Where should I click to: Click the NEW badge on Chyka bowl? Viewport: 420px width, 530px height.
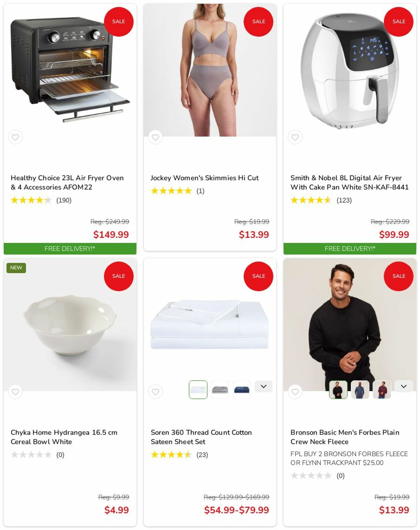click(16, 268)
